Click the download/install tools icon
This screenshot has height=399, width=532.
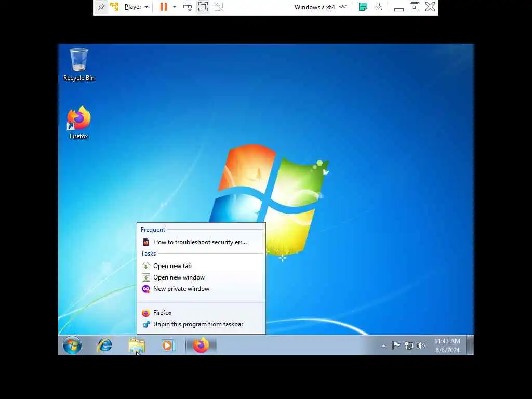click(379, 7)
